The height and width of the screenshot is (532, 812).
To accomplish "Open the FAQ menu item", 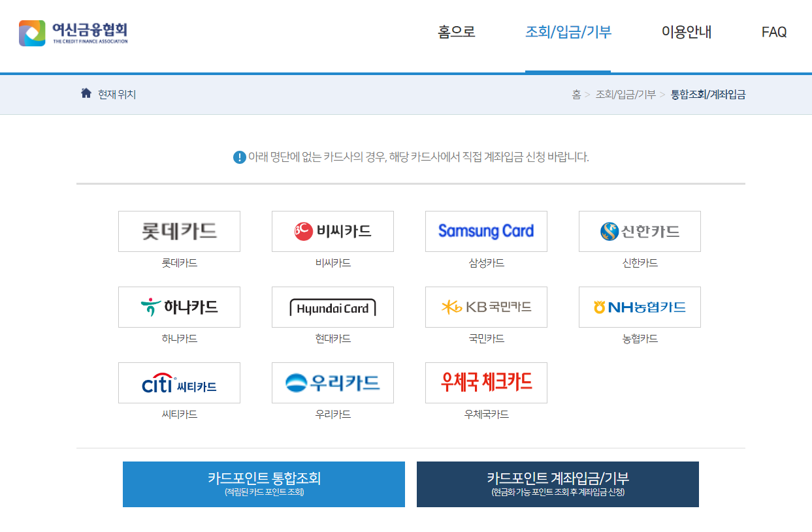I will click(x=773, y=32).
